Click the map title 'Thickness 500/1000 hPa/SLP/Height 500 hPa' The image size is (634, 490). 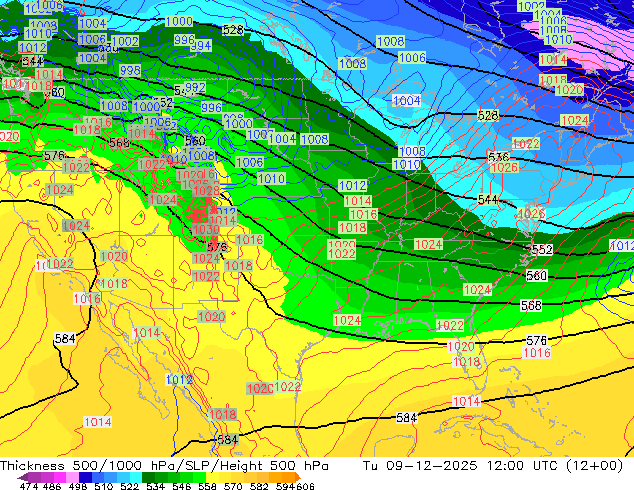point(164,466)
